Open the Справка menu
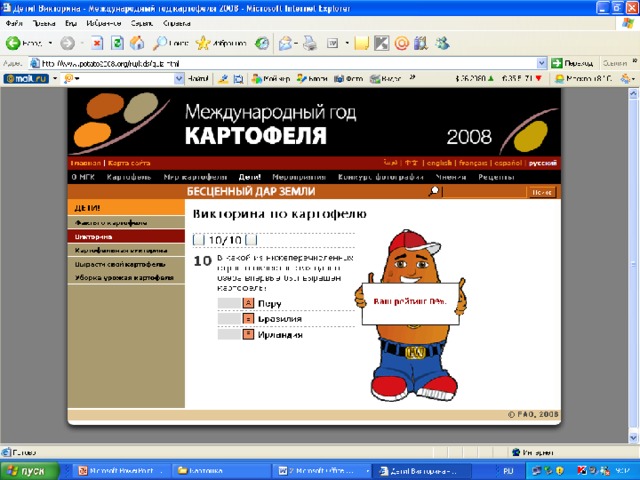640x480 pixels. [x=176, y=23]
